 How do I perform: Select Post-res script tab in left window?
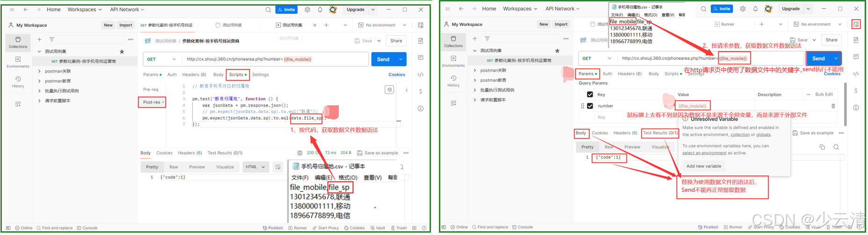pyautogui.click(x=152, y=102)
